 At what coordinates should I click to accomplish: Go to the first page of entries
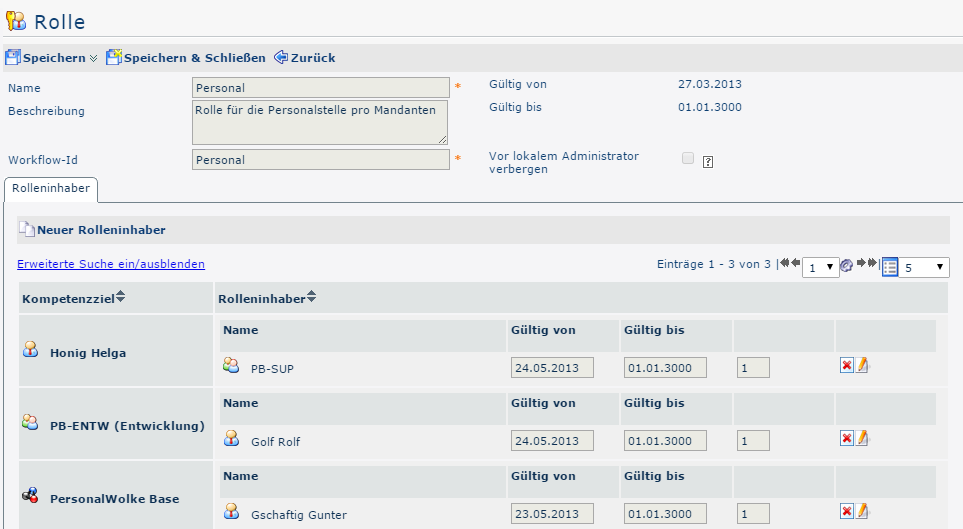click(x=783, y=264)
